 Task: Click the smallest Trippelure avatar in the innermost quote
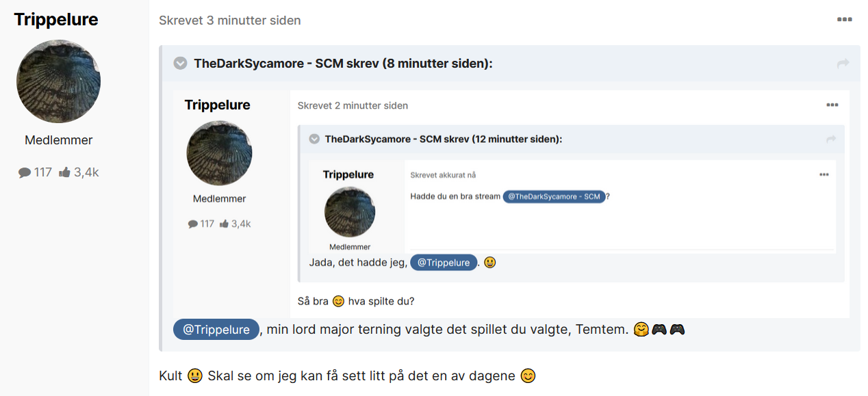[x=350, y=212]
